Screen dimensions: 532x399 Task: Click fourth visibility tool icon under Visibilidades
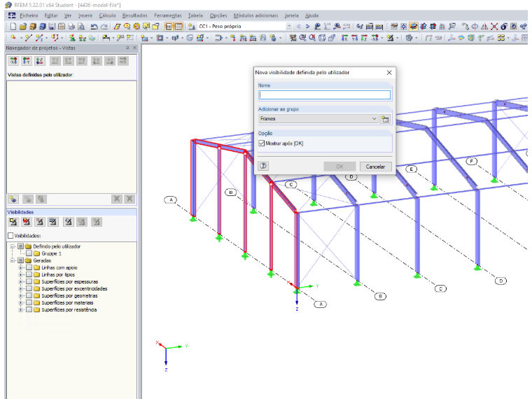pos(53,222)
